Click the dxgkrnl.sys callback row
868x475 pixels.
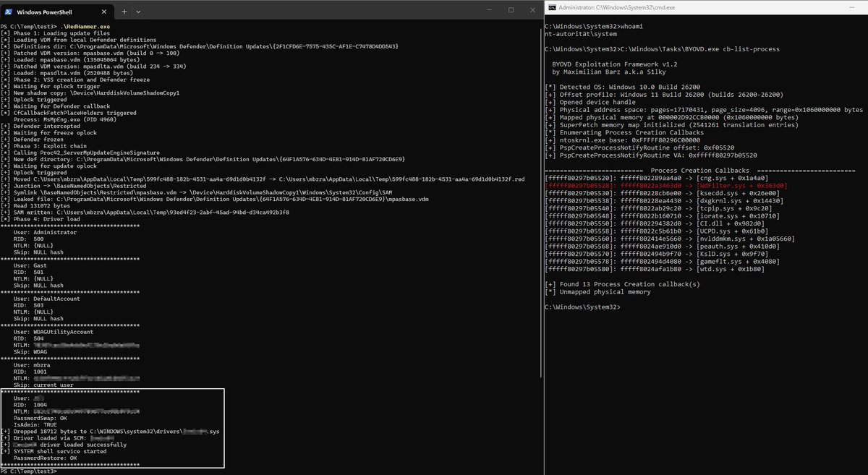[x=665, y=200]
